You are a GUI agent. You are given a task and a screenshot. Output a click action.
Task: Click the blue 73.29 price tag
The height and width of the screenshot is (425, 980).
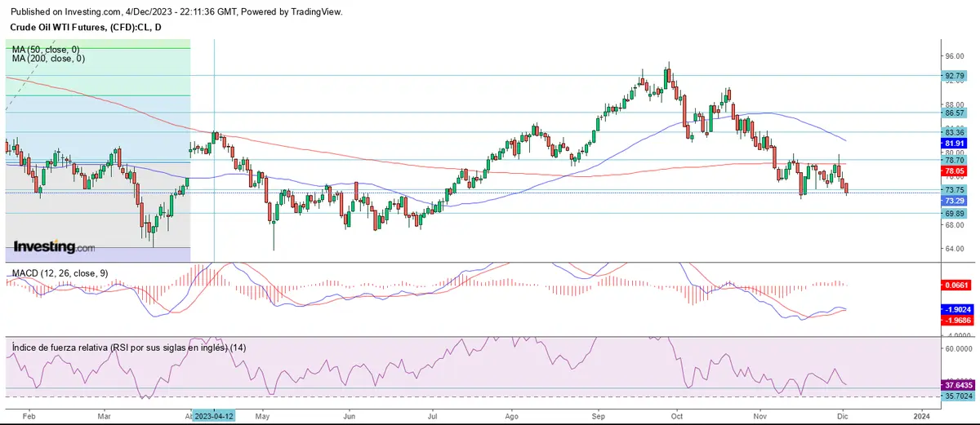tap(955, 201)
